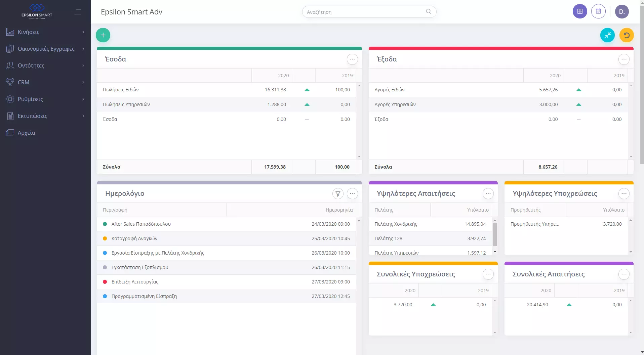Click the orange refresh dashboard icon
This screenshot has height=355, width=644.
pyautogui.click(x=627, y=35)
